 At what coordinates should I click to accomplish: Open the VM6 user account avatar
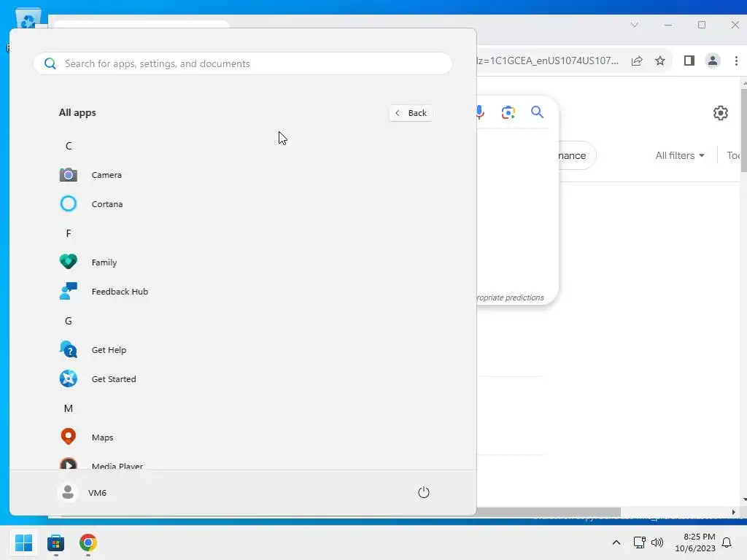(68, 492)
